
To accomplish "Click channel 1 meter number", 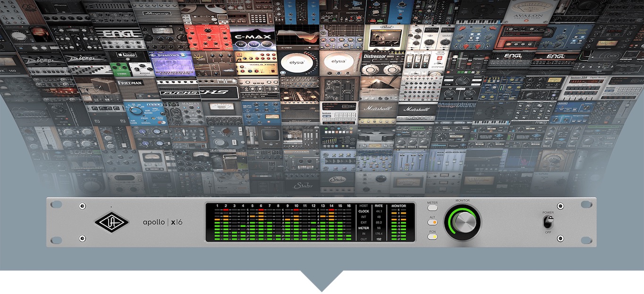I will 217,206.
